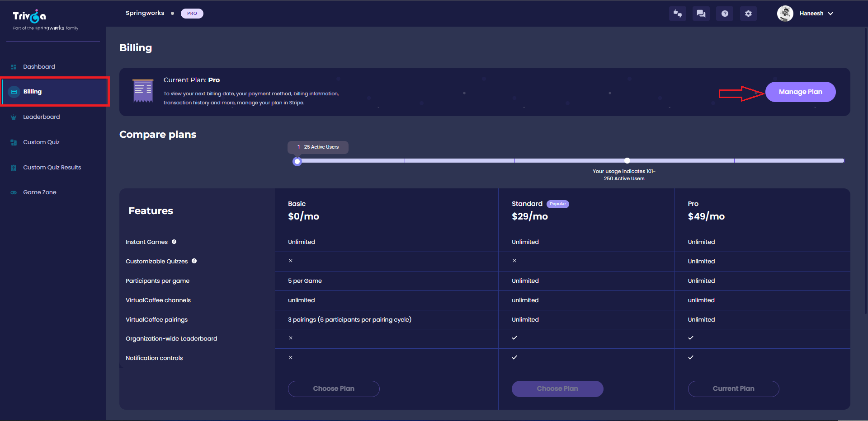The width and height of the screenshot is (868, 421).
Task: Click the Leaderboard crown icon
Action: coord(14,117)
